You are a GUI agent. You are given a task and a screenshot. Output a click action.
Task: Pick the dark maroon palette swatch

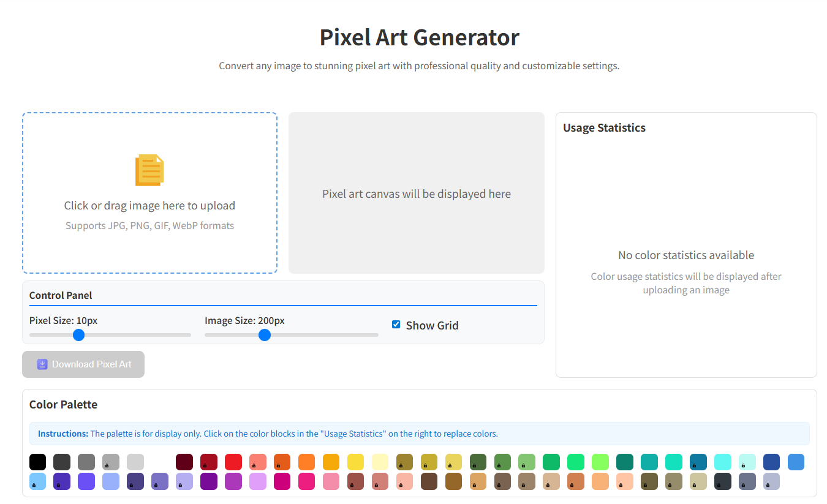click(x=184, y=462)
